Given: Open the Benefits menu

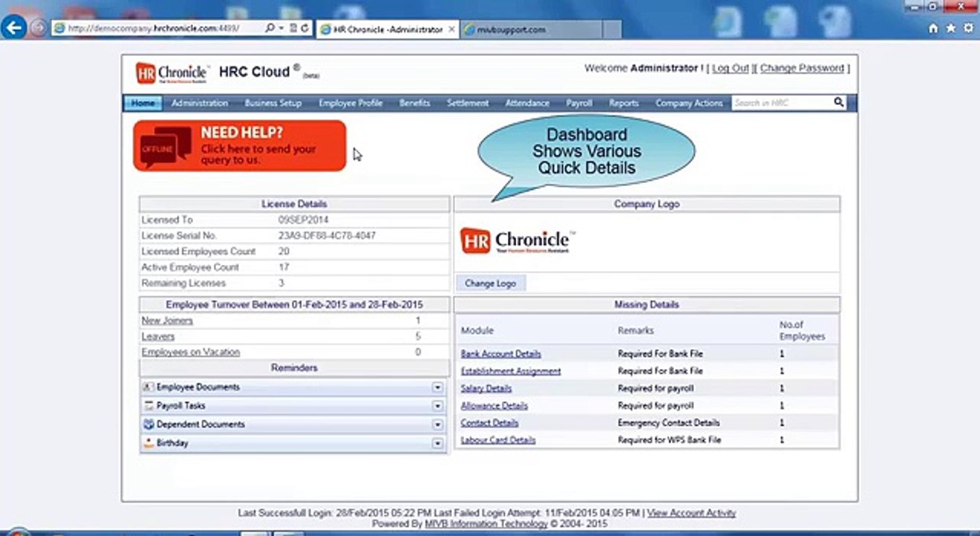Looking at the screenshot, I should pos(415,103).
